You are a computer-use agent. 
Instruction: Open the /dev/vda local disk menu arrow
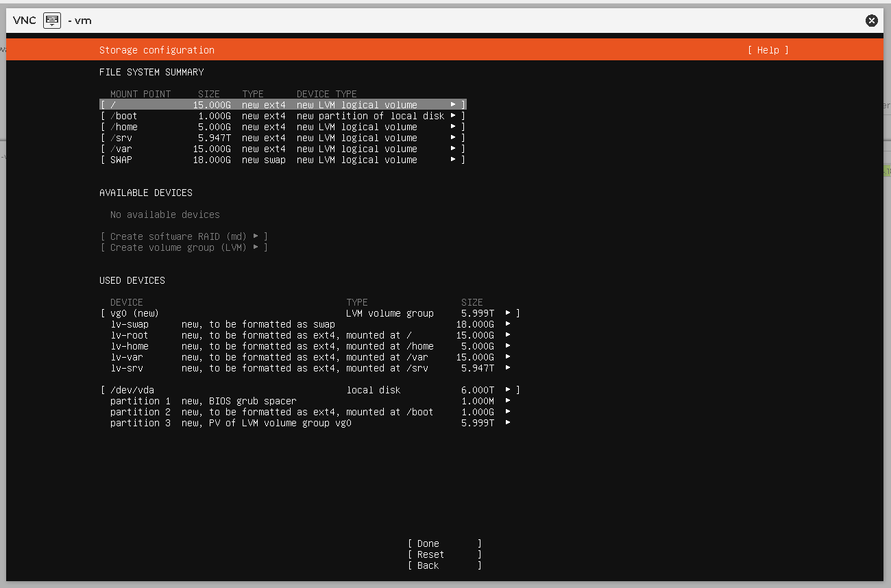point(508,390)
